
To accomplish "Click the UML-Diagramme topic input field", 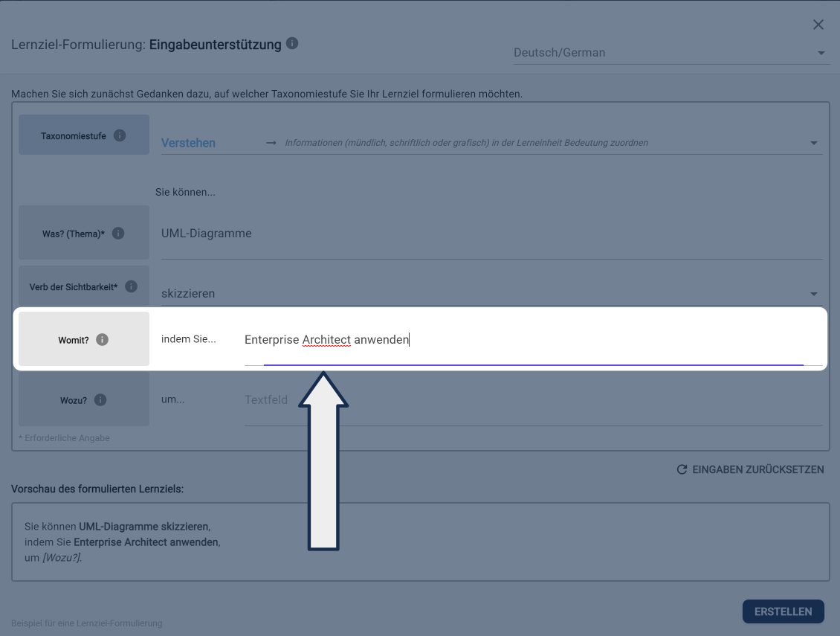I will click(x=491, y=234).
